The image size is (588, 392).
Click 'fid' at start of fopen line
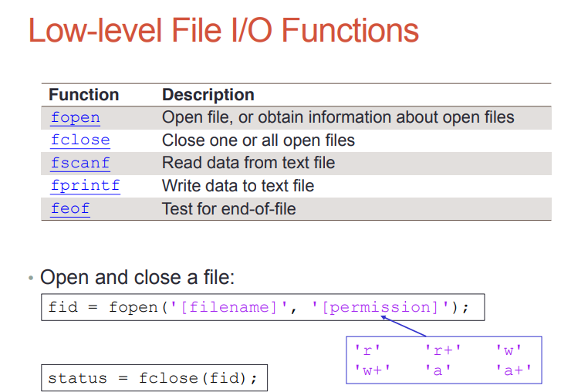pyautogui.click(x=63, y=308)
